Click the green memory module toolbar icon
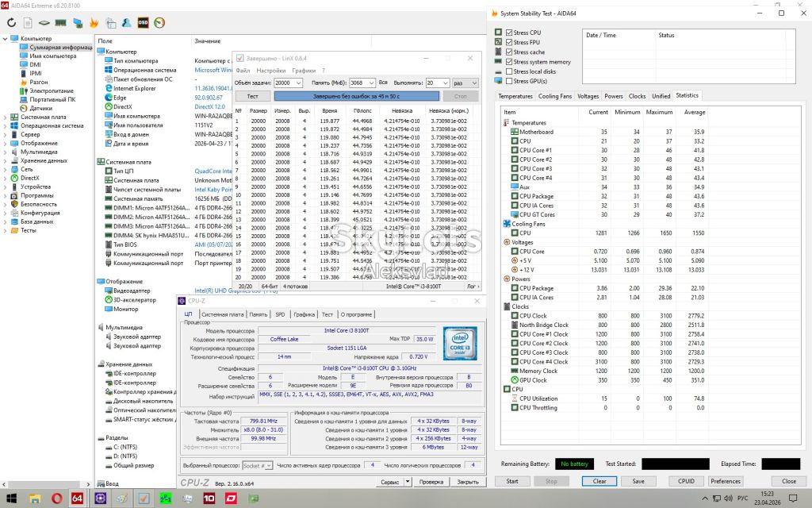 point(60,23)
